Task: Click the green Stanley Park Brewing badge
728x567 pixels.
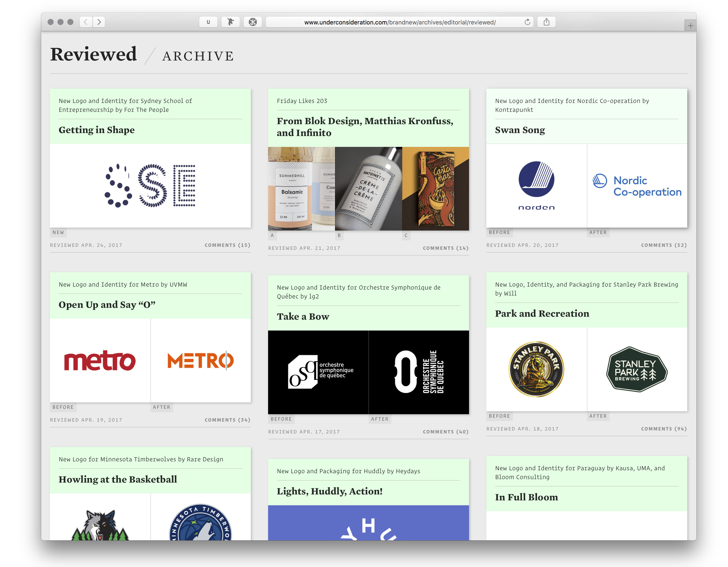Action: click(637, 369)
